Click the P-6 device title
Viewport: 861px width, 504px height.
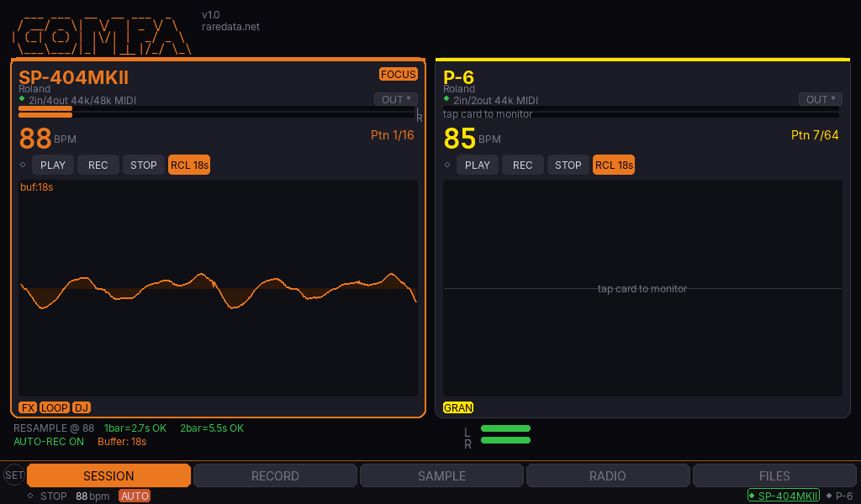(458, 77)
